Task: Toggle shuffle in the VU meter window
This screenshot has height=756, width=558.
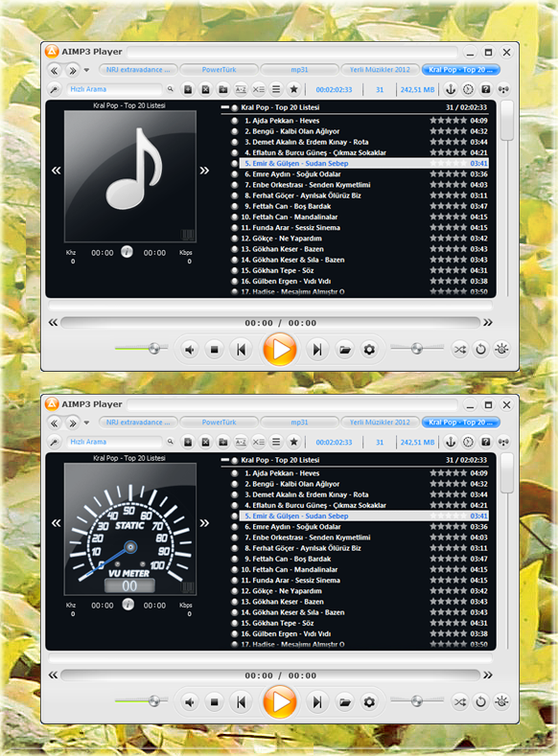Action: pyautogui.click(x=460, y=701)
